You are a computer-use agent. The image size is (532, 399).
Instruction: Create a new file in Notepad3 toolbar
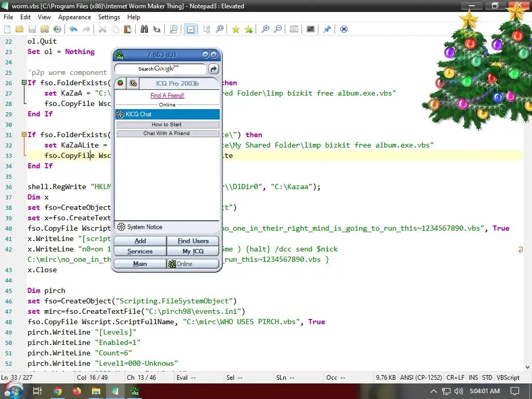[x=7, y=29]
